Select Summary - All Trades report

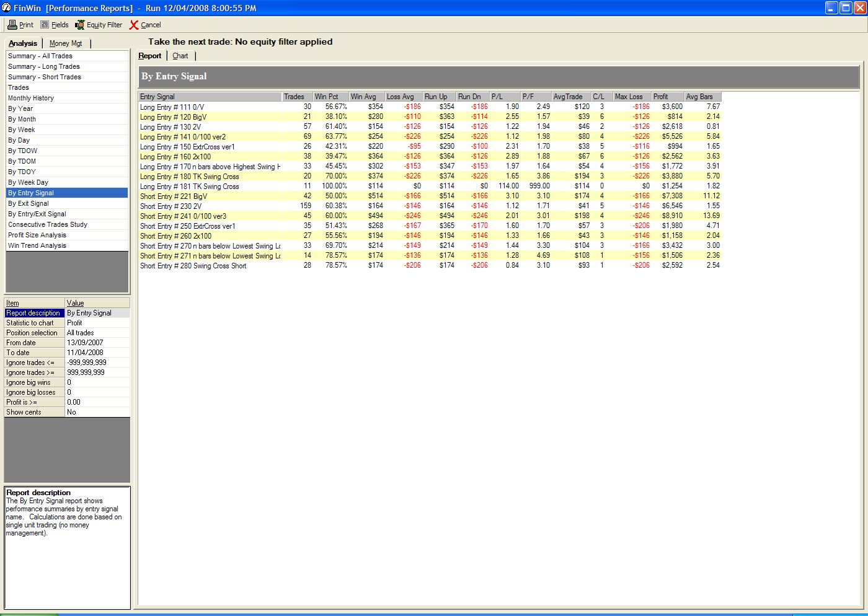(x=40, y=56)
